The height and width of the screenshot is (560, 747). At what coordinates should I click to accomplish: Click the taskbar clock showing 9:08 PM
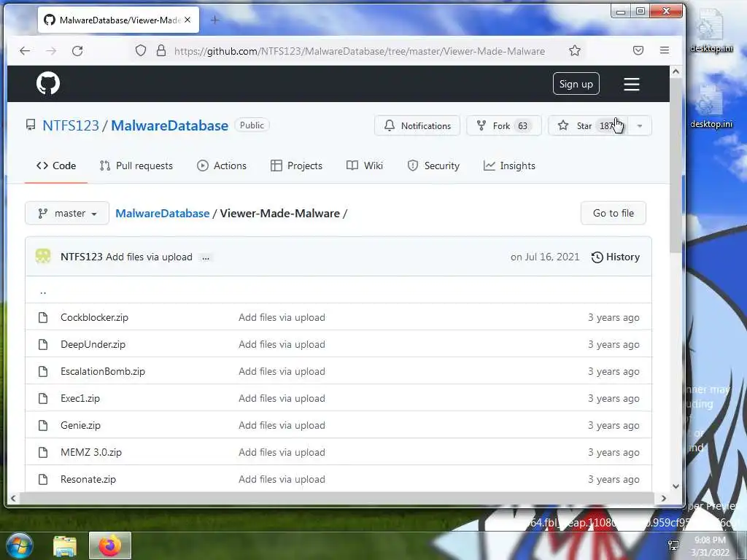(711, 545)
